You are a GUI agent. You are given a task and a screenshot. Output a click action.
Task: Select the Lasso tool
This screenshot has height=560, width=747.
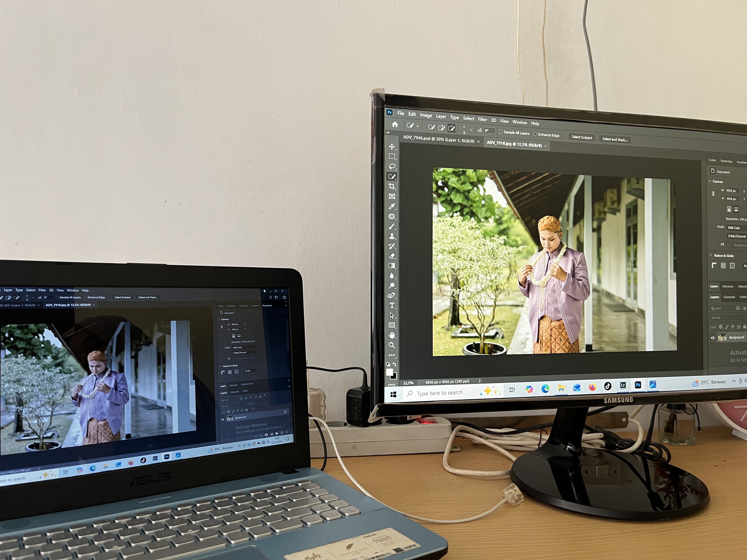pyautogui.click(x=392, y=166)
